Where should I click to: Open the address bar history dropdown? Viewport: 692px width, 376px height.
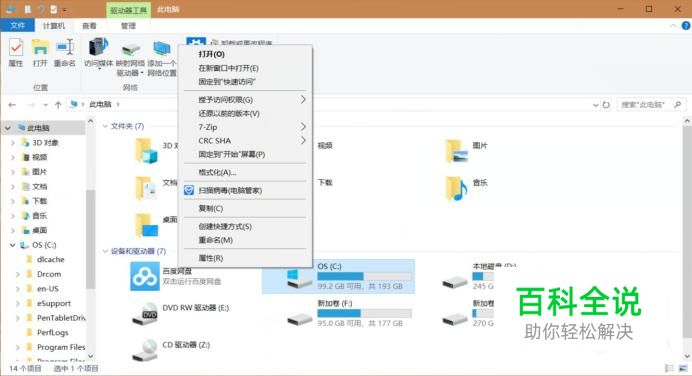[595, 105]
